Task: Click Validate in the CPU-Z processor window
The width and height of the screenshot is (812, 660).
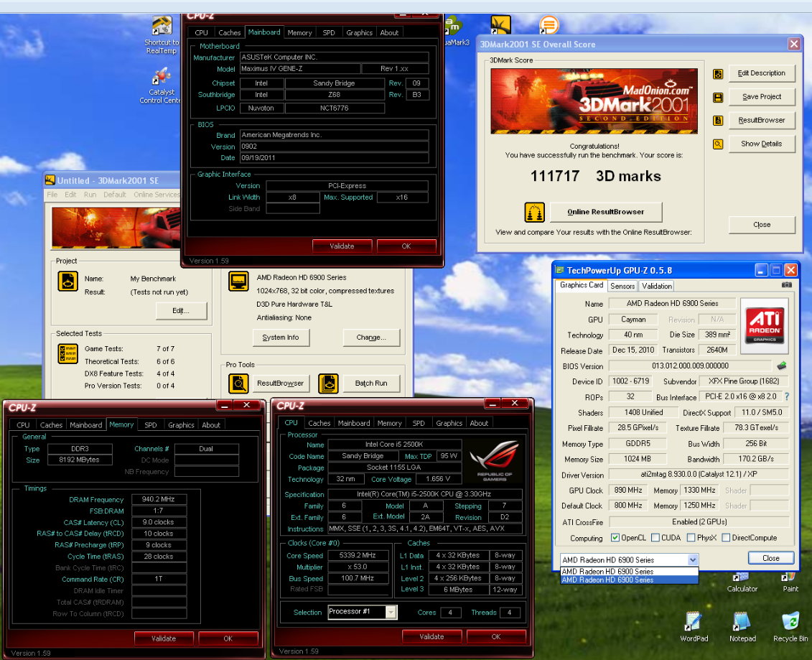Action: (x=431, y=637)
